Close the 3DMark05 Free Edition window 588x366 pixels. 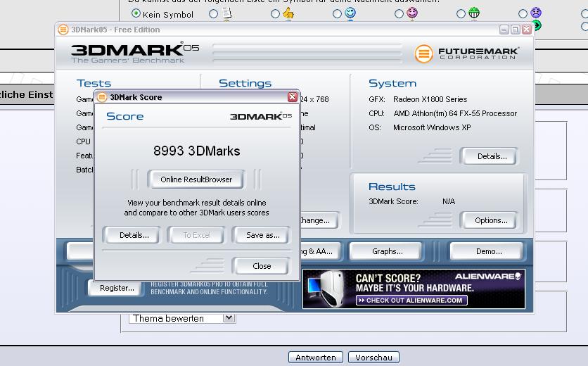tap(527, 30)
